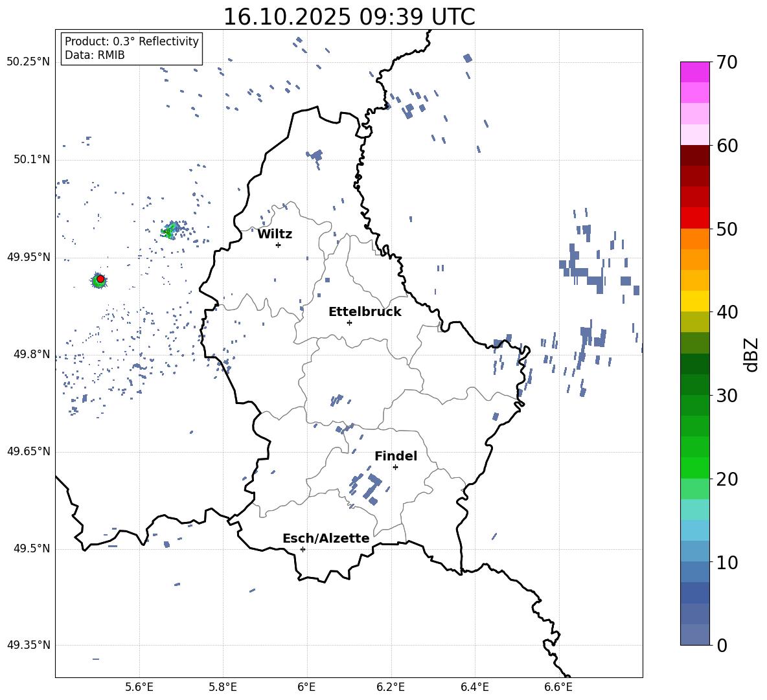Click the 6°E longitude tick label
Image resolution: width=767 pixels, height=700 pixels.
(306, 687)
